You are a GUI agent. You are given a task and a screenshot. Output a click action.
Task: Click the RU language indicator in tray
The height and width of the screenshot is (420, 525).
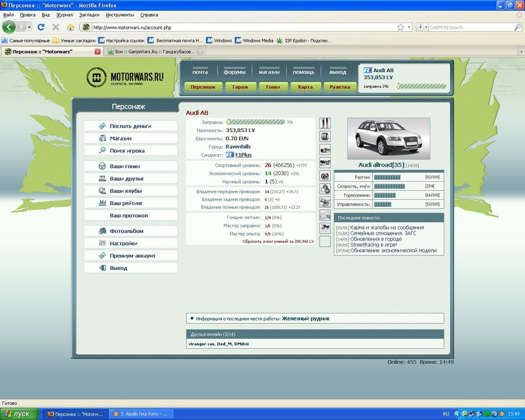pyautogui.click(x=445, y=414)
